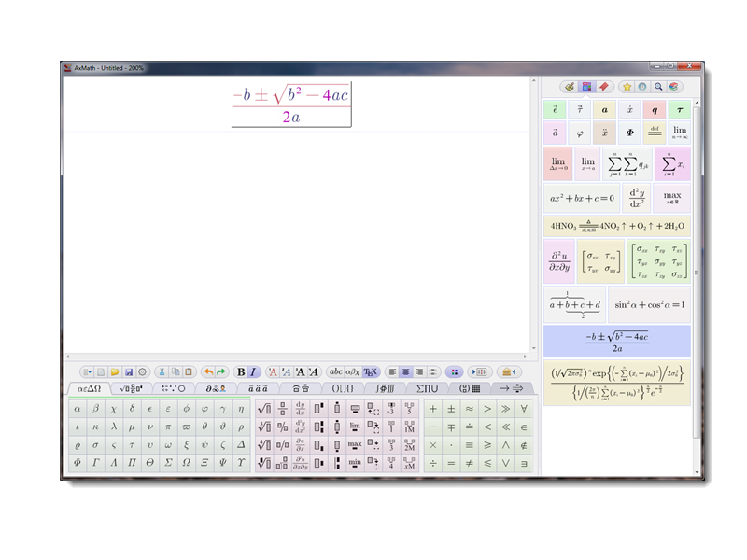Insert the quadratic formula template

point(616,341)
